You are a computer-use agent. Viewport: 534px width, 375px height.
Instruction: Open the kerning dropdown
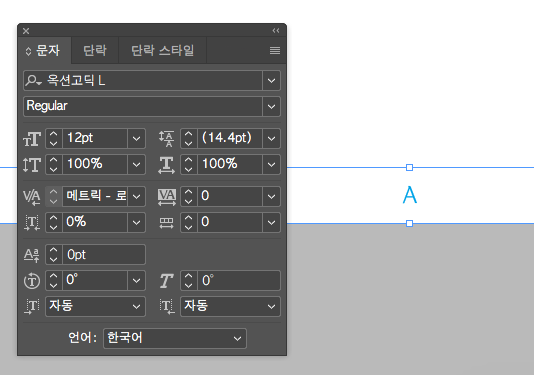point(136,196)
